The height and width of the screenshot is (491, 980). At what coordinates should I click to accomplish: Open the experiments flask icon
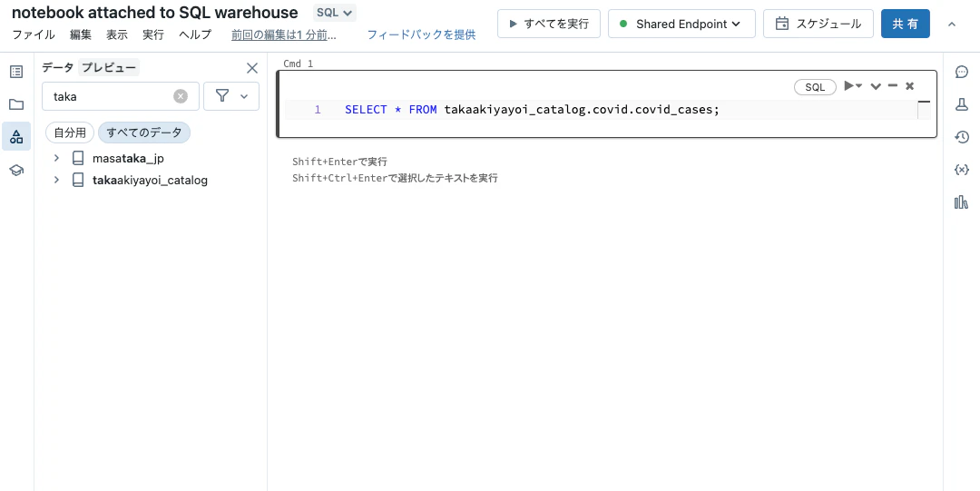click(962, 104)
